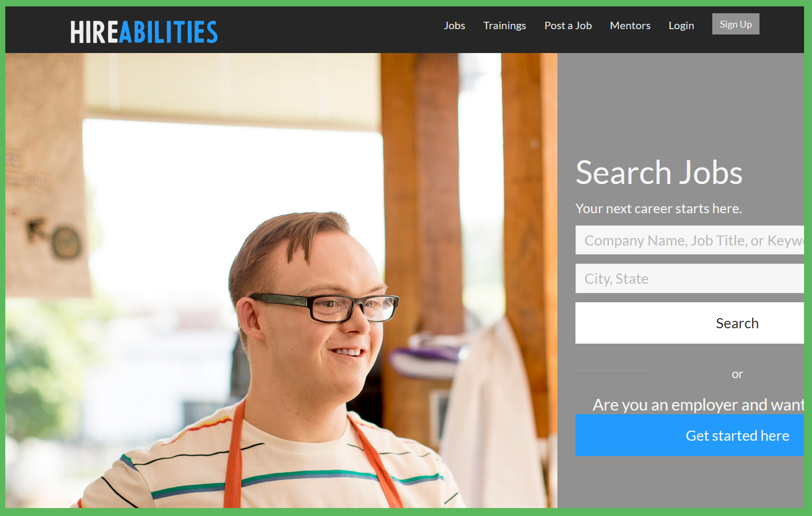Click the 'Are you an employer' text
The height and width of the screenshot is (516, 812).
pyautogui.click(x=698, y=405)
